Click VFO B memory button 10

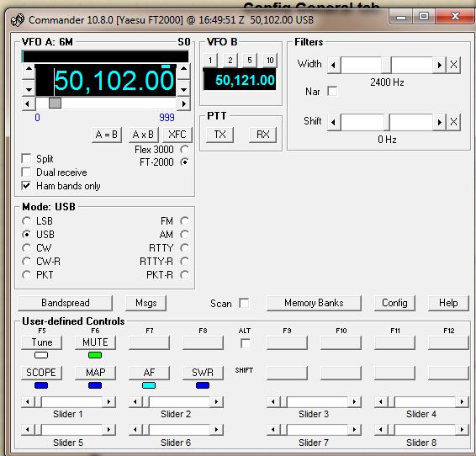[270, 60]
